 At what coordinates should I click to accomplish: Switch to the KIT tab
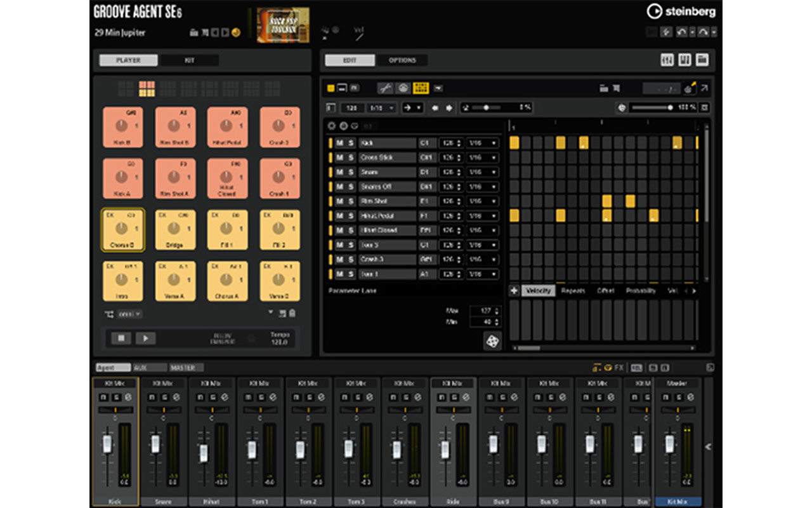click(188, 60)
